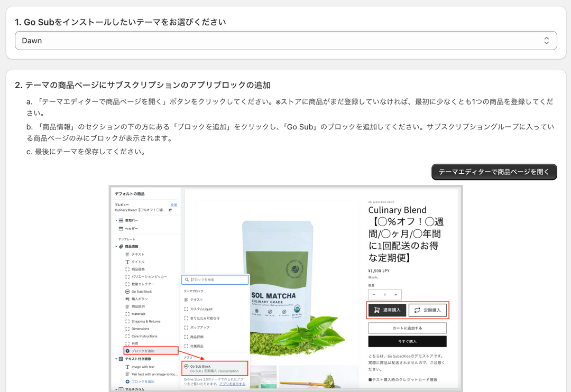Viewport: 571px width, 392px height.
Task: Click the 変更 link next to プレビュー
Action: [x=174, y=205]
